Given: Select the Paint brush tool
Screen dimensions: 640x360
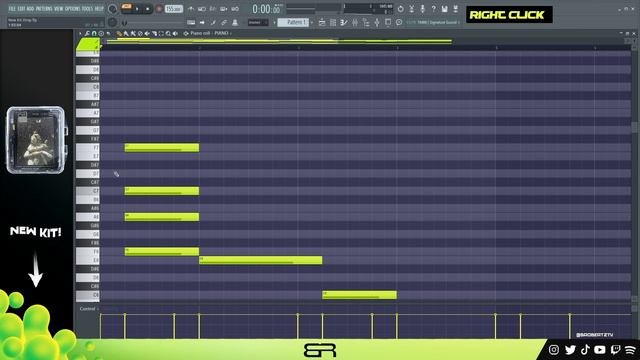Looking at the screenshot, I should point(126,33).
